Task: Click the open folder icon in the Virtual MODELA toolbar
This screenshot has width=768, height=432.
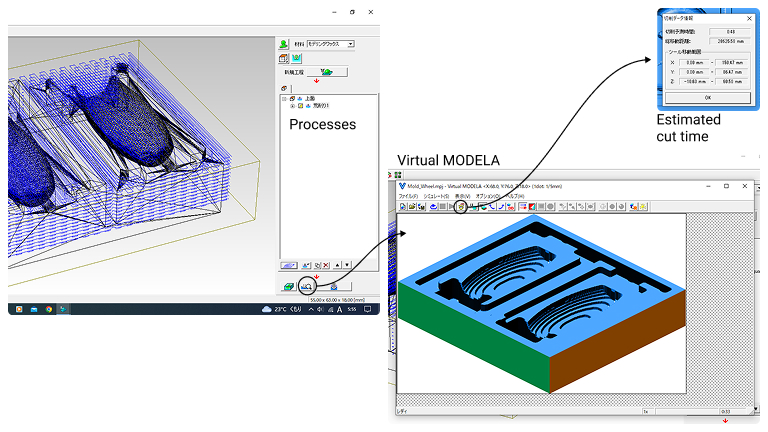Action: pos(412,207)
